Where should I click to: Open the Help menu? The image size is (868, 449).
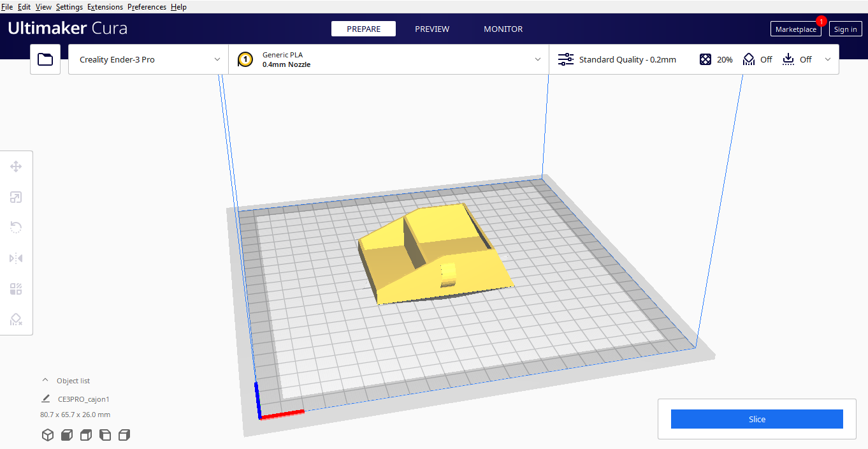click(x=178, y=7)
